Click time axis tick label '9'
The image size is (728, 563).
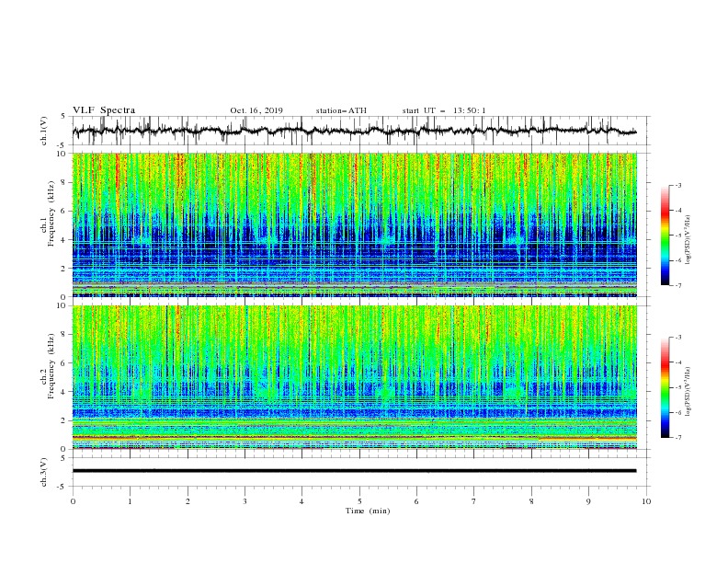tap(588, 501)
